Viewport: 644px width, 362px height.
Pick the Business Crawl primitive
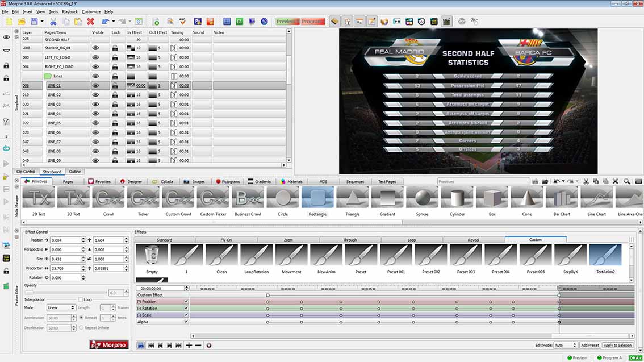click(x=248, y=202)
